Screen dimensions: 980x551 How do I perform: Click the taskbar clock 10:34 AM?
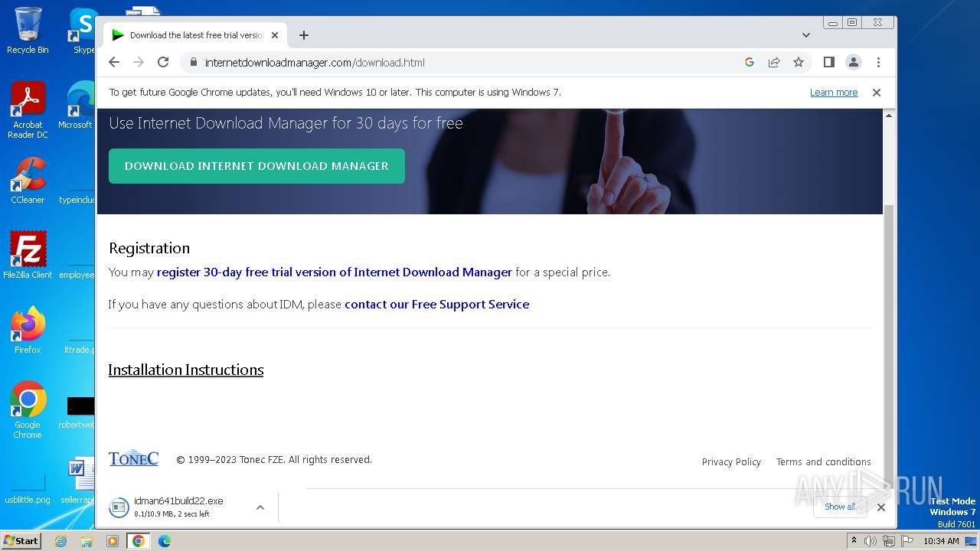pos(941,541)
